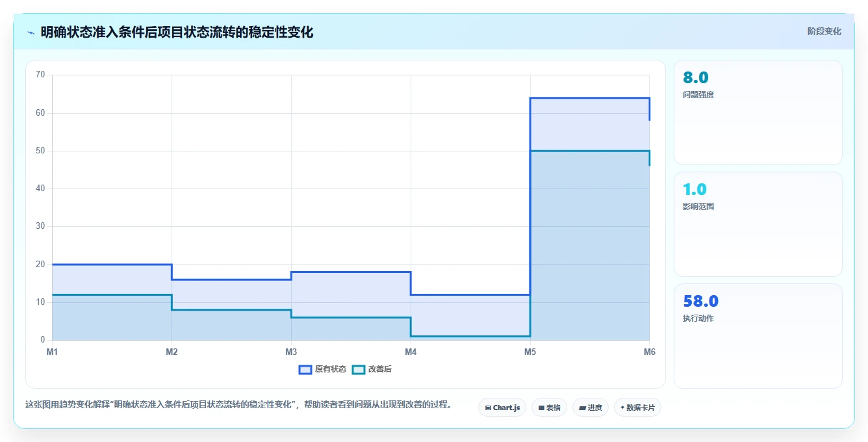
Task: Open the 问题强度 8.0 metric card
Action: [x=758, y=112]
